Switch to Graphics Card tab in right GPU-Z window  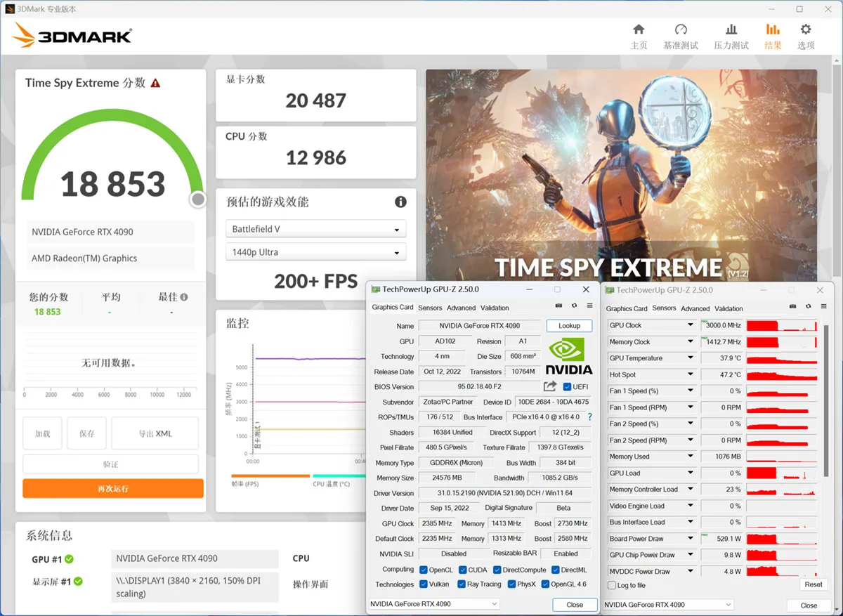point(627,308)
